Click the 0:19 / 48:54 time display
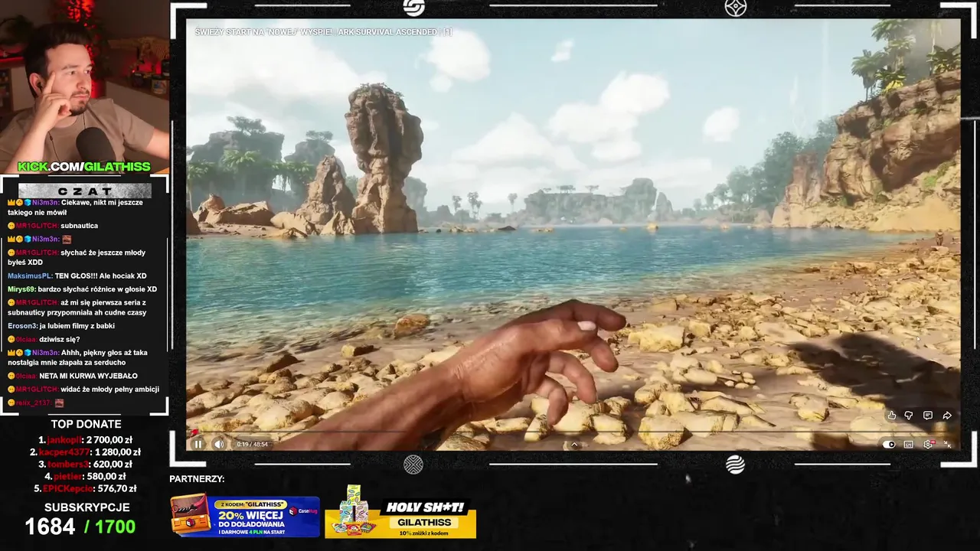This screenshot has height=551, width=980. 252,444
